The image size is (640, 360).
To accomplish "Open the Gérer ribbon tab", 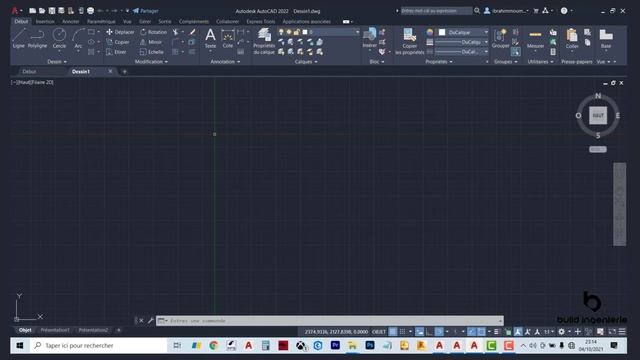I will [145, 21].
